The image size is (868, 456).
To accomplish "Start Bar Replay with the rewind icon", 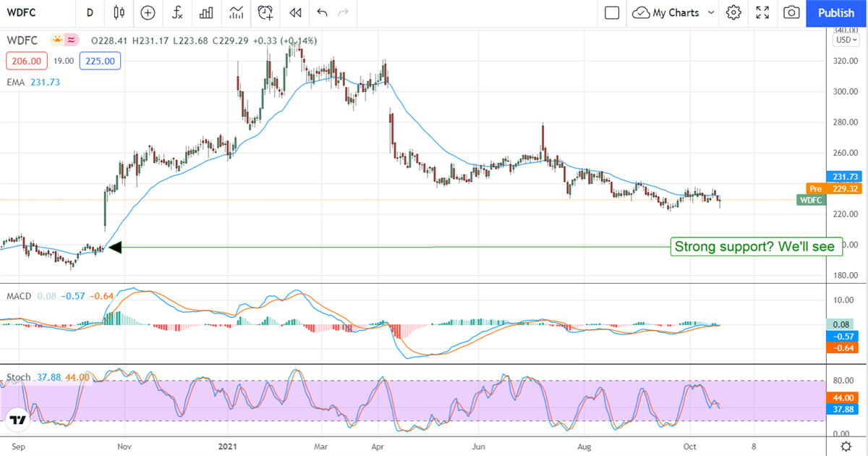I will pyautogui.click(x=294, y=12).
